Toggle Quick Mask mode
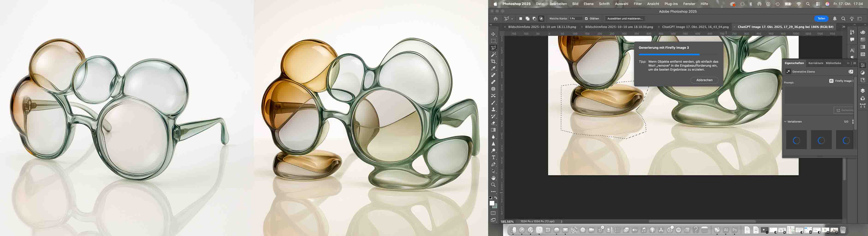This screenshot has width=868, height=236. point(493,213)
